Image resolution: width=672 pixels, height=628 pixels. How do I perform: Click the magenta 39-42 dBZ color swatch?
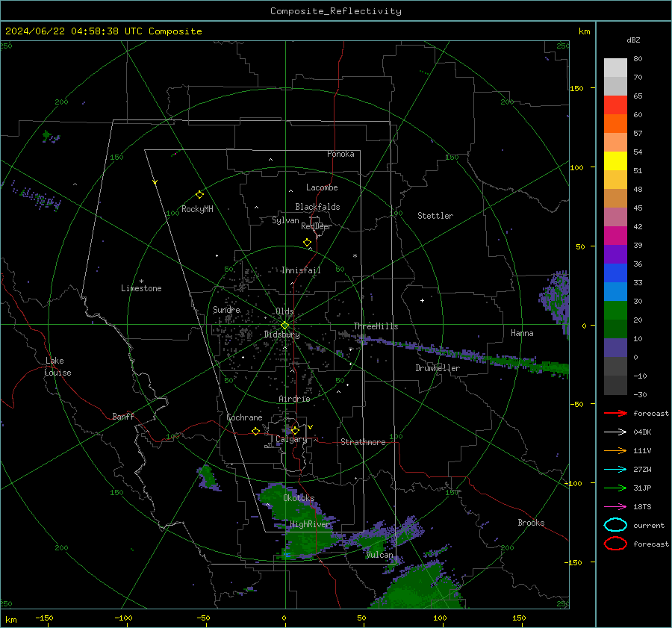615,236
